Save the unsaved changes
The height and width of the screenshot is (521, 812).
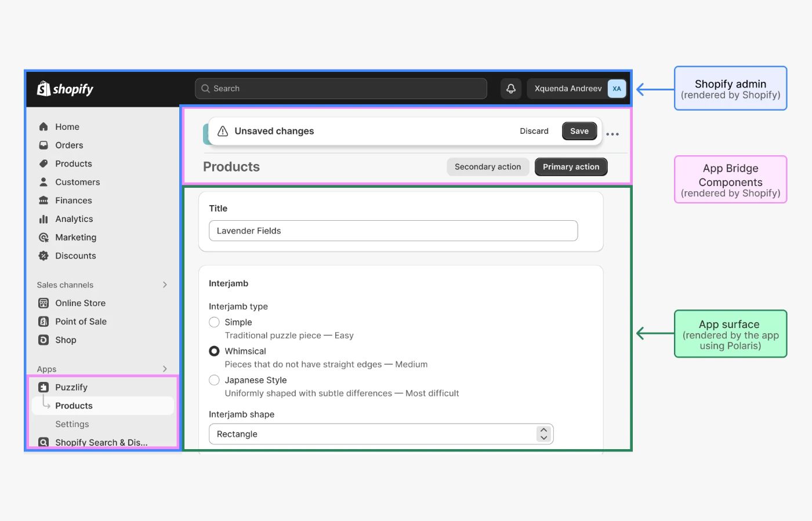(x=579, y=131)
